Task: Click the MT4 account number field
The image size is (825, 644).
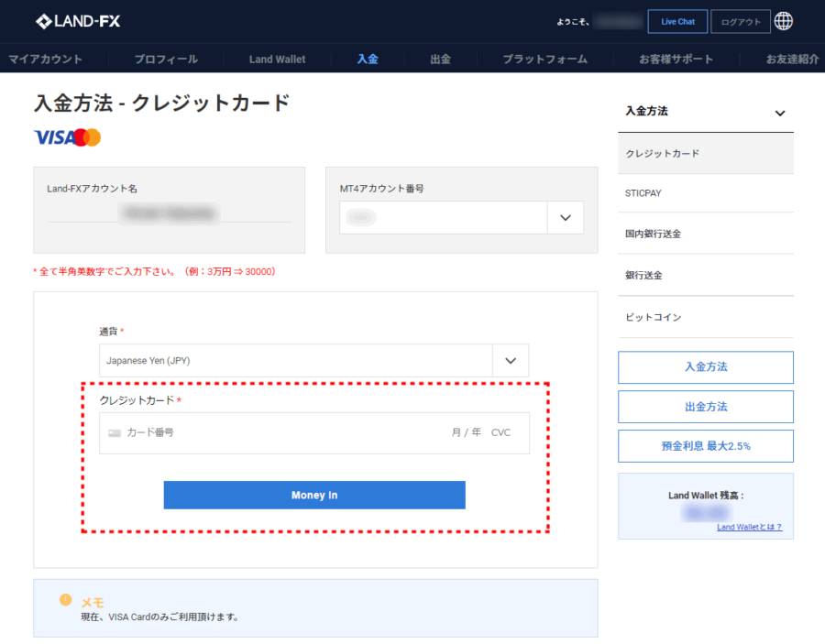Action: point(444,218)
